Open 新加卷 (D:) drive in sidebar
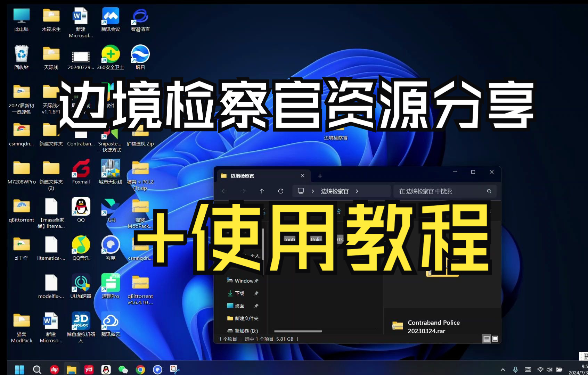Image resolution: width=588 pixels, height=375 pixels. click(243, 331)
